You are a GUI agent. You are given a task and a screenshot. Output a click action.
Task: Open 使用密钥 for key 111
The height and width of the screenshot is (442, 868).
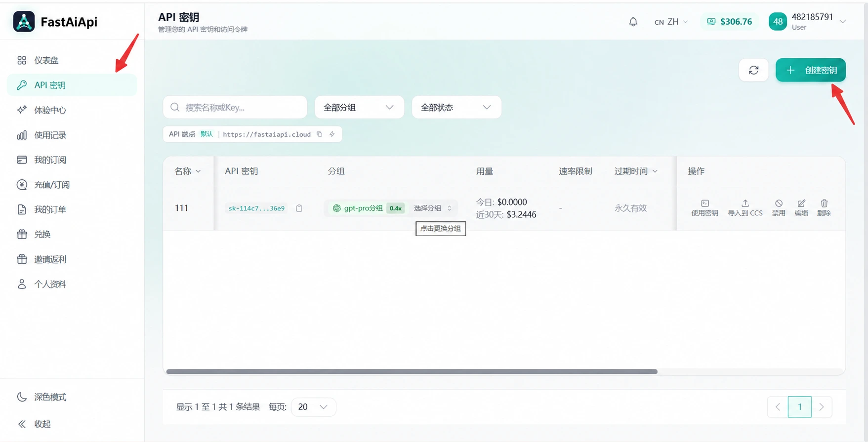tap(704, 208)
